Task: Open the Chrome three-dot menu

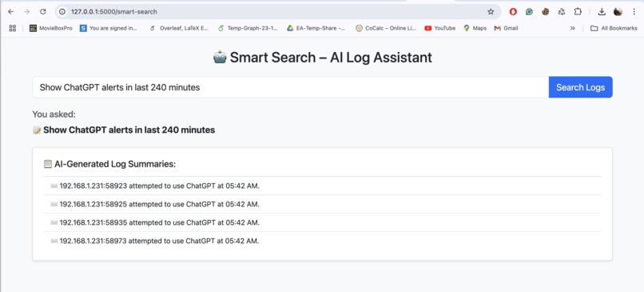Action: pyautogui.click(x=634, y=12)
